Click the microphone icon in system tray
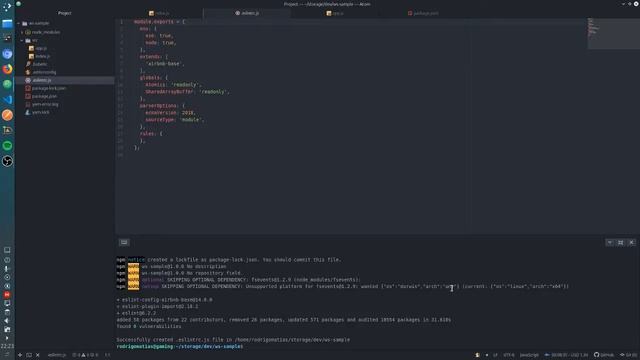This screenshot has width=640, height=360. point(7,269)
